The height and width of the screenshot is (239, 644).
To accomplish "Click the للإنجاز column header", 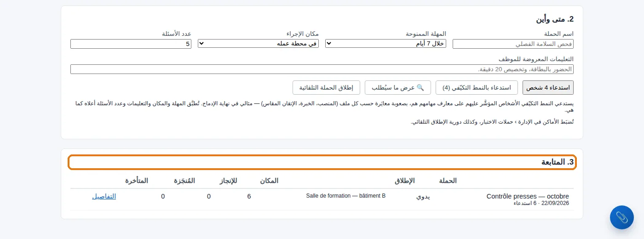I will [228, 181].
